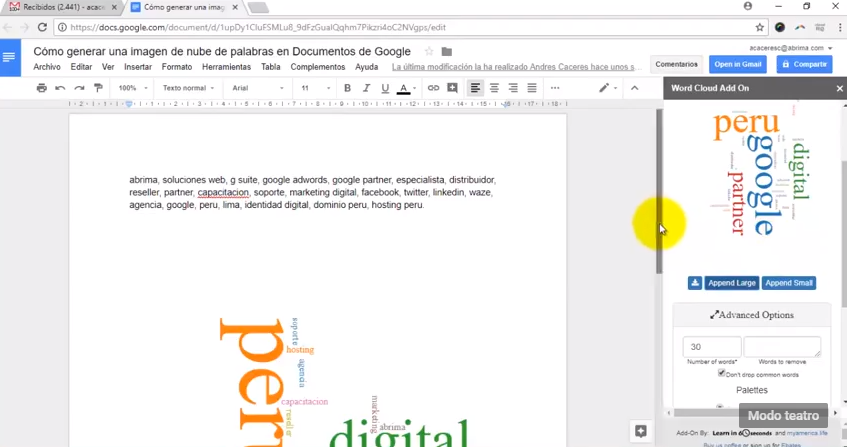Close the Word Cloud Add On panel

tap(839, 89)
